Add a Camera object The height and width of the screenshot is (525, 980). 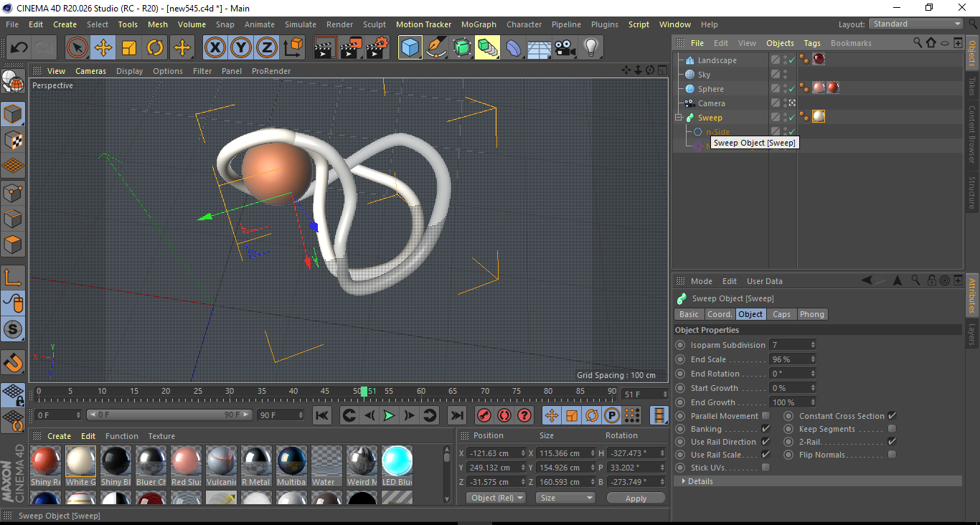pos(565,48)
